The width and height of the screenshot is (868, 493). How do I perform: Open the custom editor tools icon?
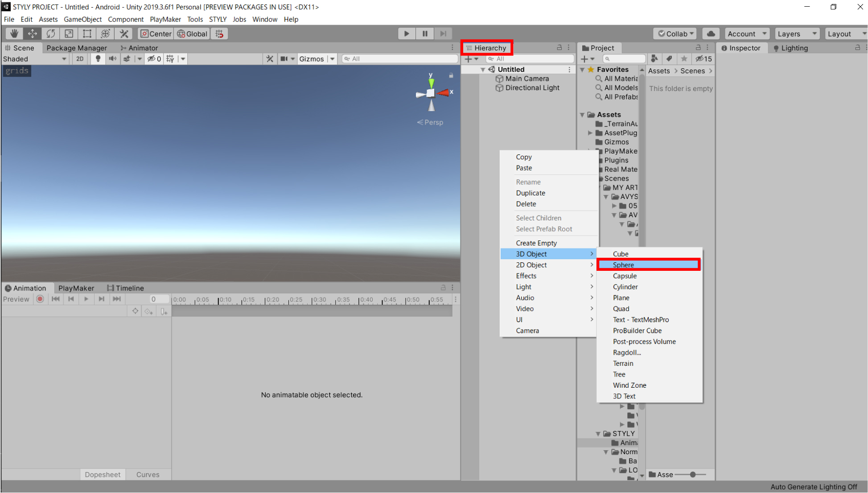click(x=123, y=33)
